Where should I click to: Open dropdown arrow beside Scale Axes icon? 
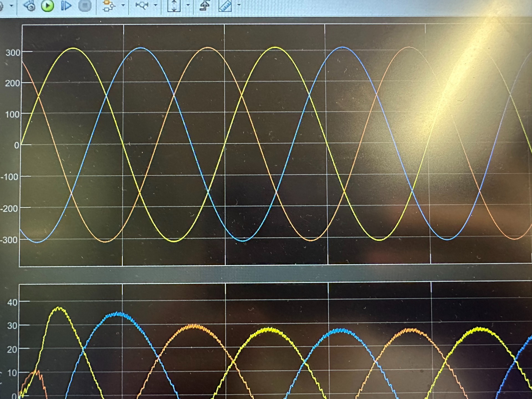click(x=188, y=5)
